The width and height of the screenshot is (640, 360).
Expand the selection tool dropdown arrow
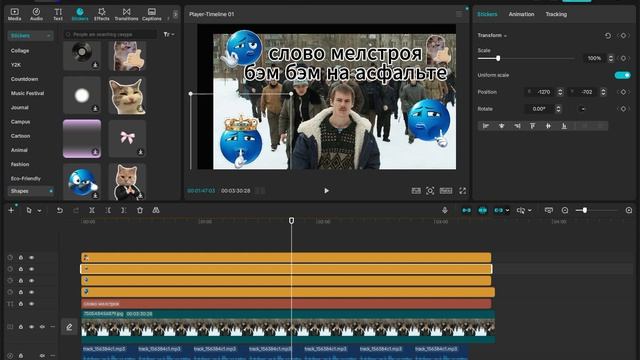tap(40, 211)
